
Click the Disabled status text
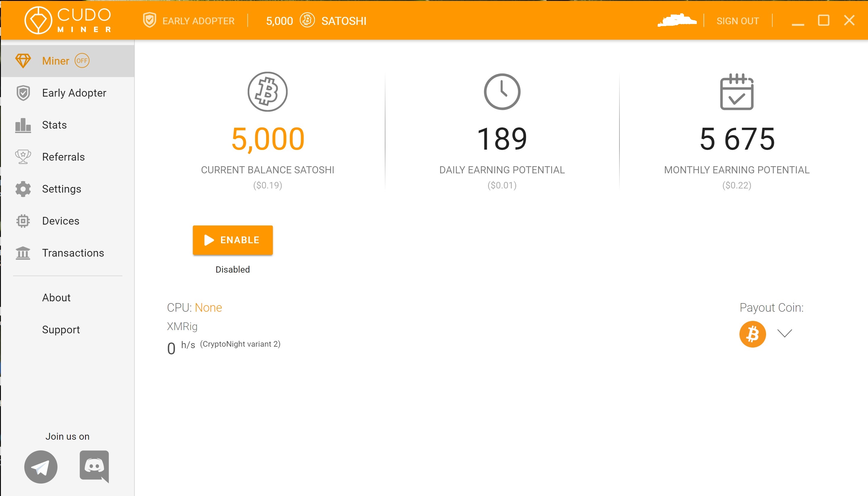pyautogui.click(x=233, y=269)
